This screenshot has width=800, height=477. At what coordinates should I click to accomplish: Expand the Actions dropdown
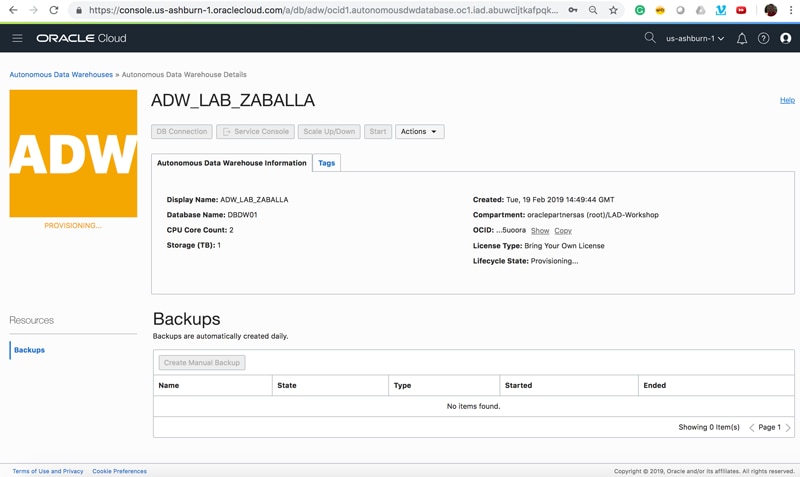[419, 132]
